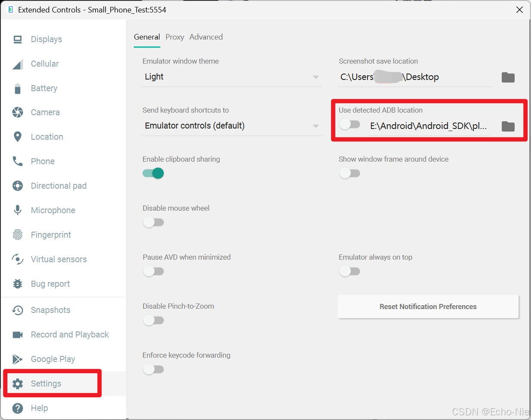Open the Displays panel
This screenshot has height=420, width=531.
[x=17, y=39]
